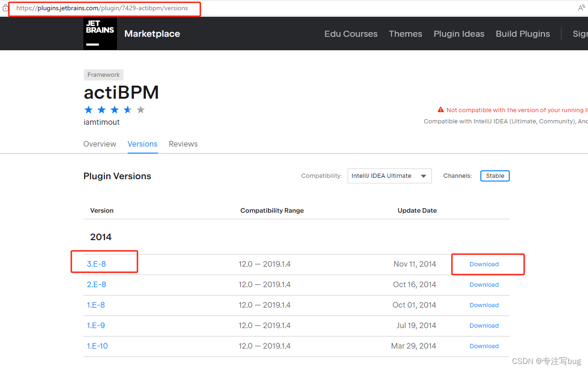The width and height of the screenshot is (588, 370).
Task: Click the actiBPM plugin title
Action: (x=121, y=92)
